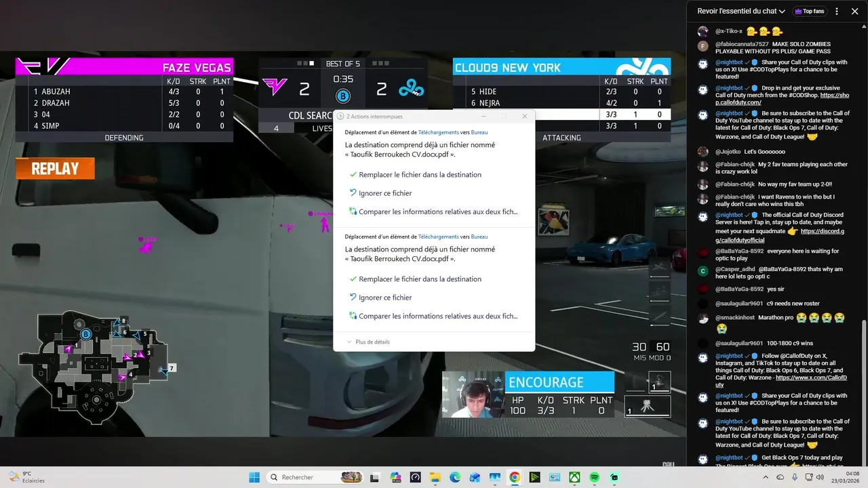
Task: Click @x-Tiko-x avatar in chat
Action: click(703, 31)
